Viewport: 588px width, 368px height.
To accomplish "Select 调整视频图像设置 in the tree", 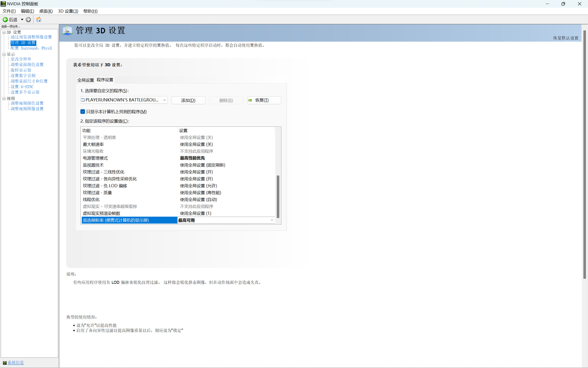I will tap(27, 109).
